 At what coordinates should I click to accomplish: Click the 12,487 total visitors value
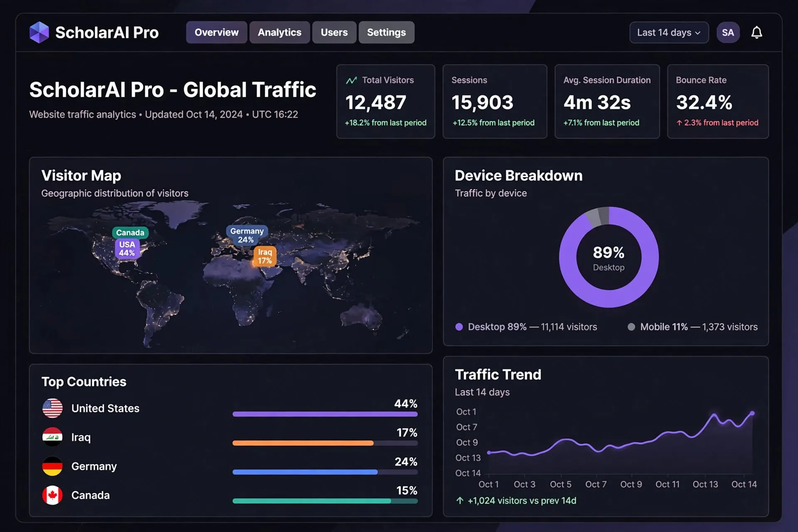click(376, 102)
